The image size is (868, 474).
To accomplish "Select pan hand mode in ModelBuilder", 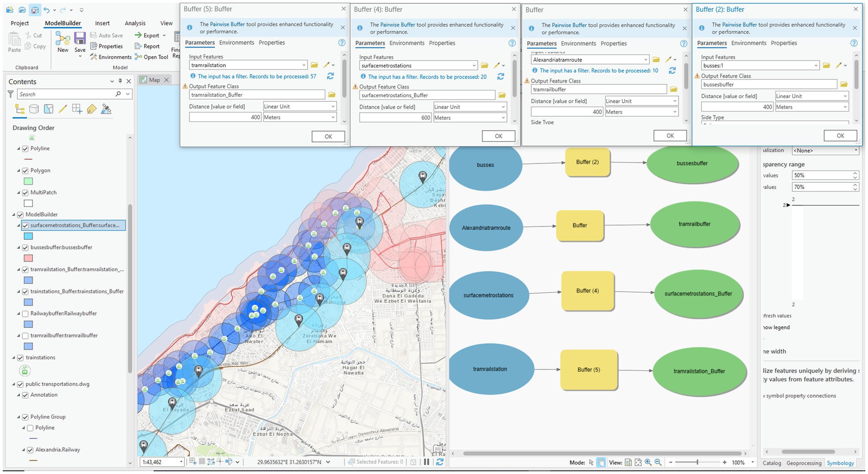I will [x=601, y=463].
